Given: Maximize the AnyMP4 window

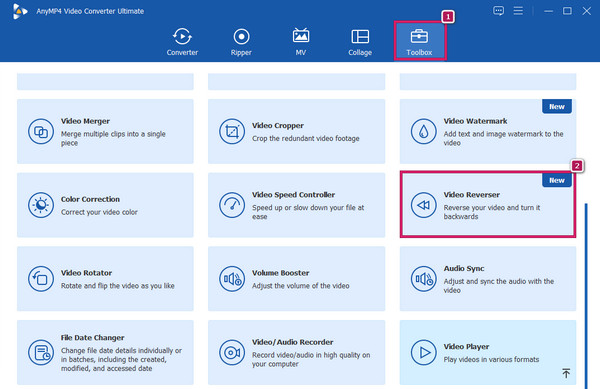Looking at the screenshot, I should click(567, 11).
